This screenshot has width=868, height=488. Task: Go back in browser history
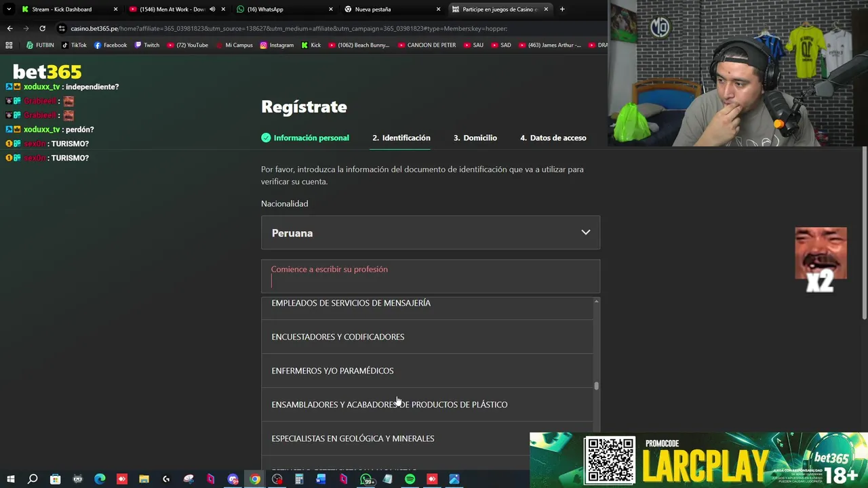[9, 28]
